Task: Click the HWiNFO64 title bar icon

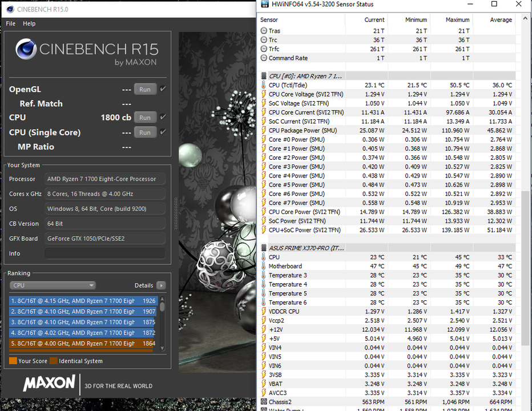Action: 265,4
